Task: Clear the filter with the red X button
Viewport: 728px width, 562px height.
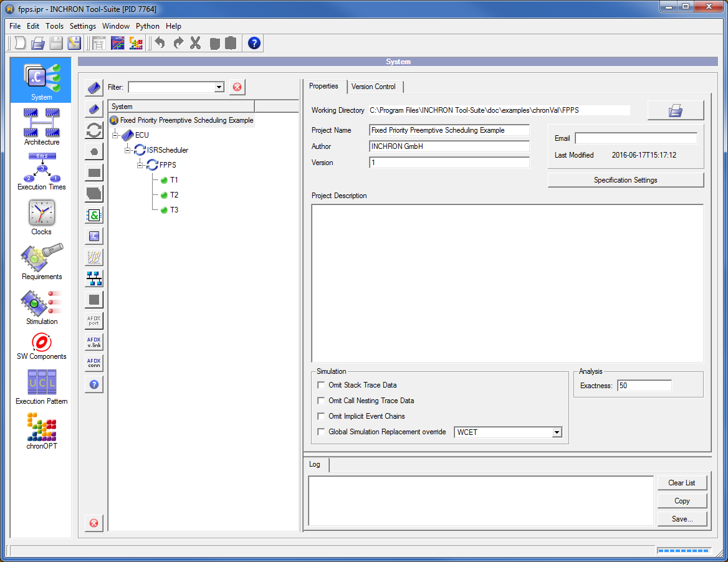Action: pos(237,87)
